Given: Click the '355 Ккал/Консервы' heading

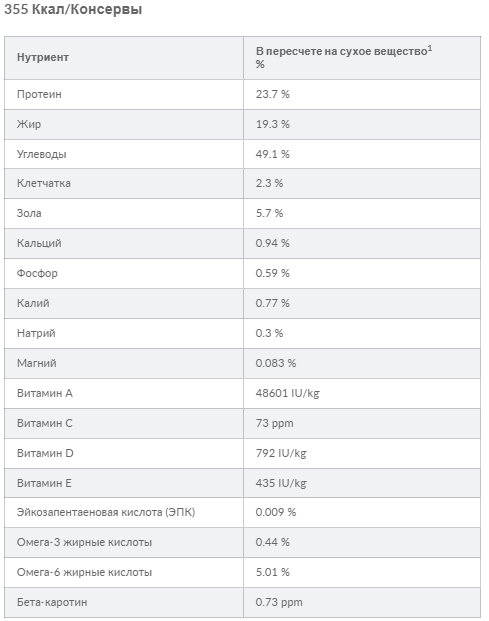Looking at the screenshot, I should click(x=73, y=9).
